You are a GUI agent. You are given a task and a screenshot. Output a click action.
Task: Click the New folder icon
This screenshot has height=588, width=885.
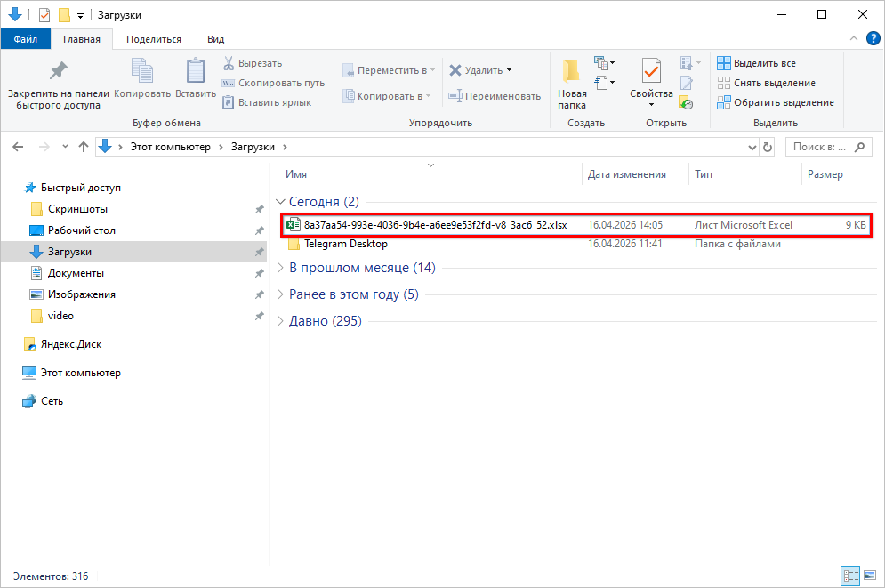pyautogui.click(x=571, y=71)
